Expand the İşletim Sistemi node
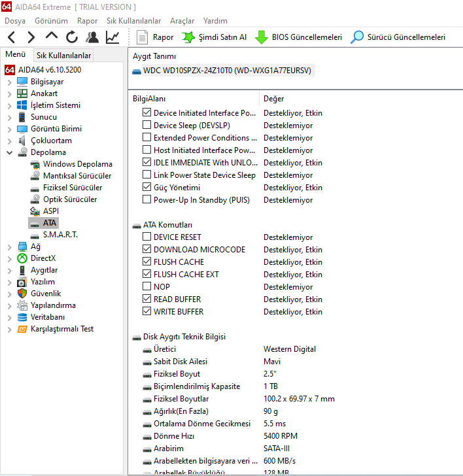Viewport: 463px width, 476px height. click(x=9, y=106)
